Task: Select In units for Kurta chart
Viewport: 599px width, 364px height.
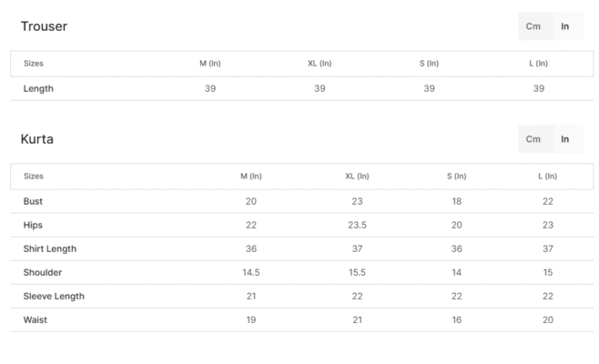Action: tap(565, 139)
